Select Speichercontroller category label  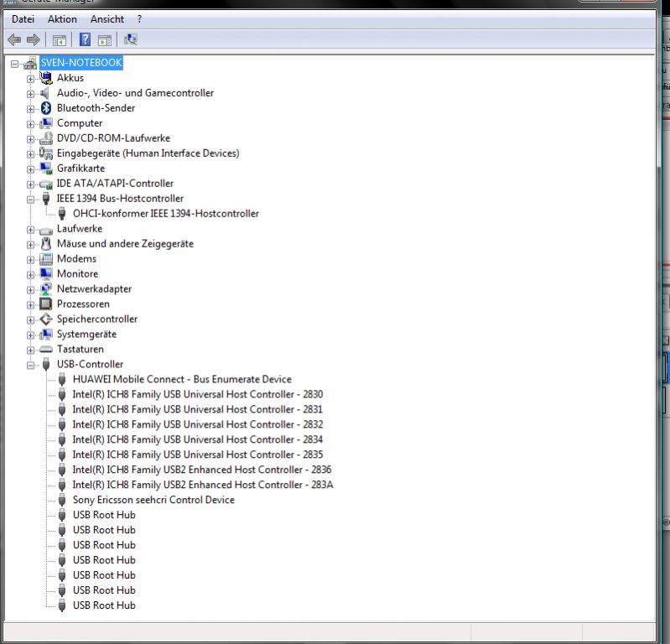coord(97,319)
